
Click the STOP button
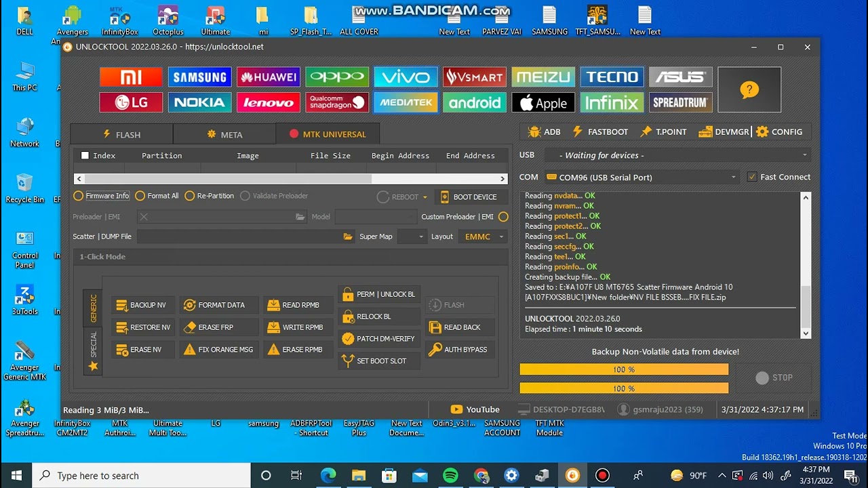774,378
